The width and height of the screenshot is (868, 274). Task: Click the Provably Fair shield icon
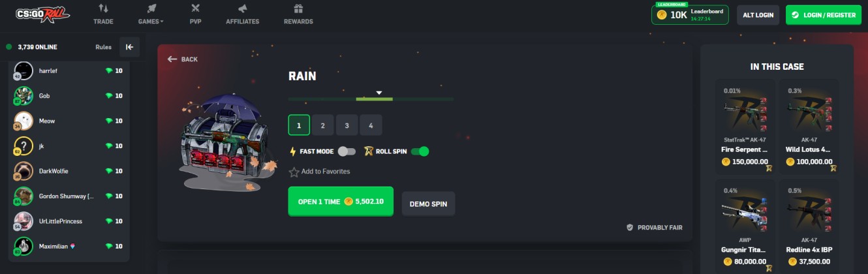(x=630, y=228)
